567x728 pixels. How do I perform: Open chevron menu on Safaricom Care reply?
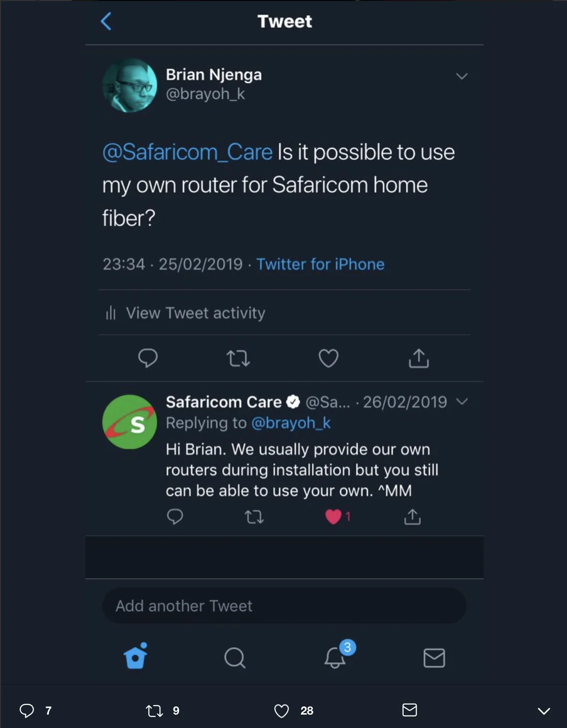click(462, 401)
